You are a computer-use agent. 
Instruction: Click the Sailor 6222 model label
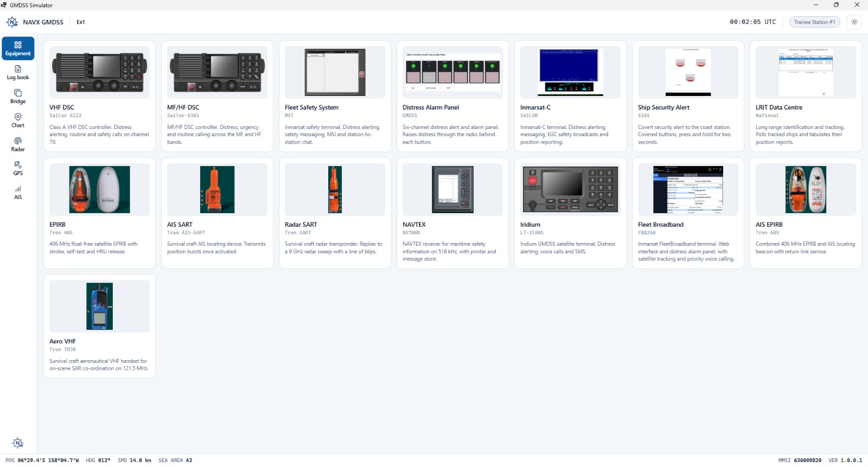coord(66,116)
